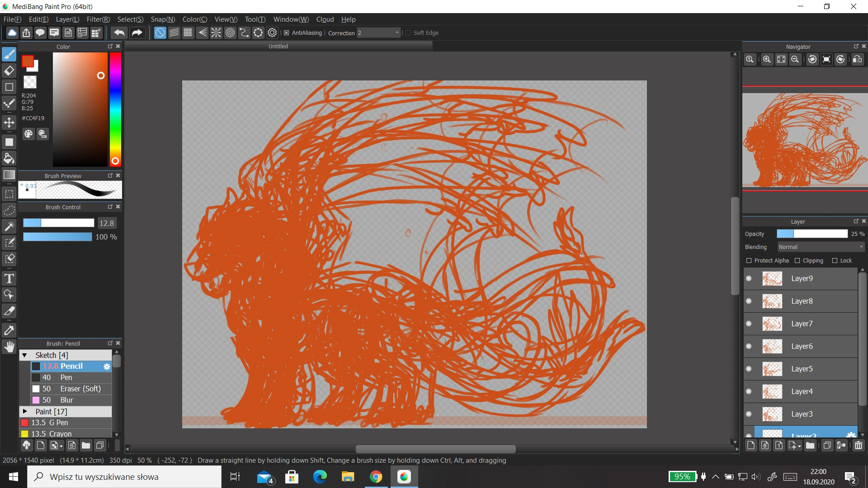Enable radial snap guide icon
The width and height of the screenshot is (868, 488).
tap(216, 33)
